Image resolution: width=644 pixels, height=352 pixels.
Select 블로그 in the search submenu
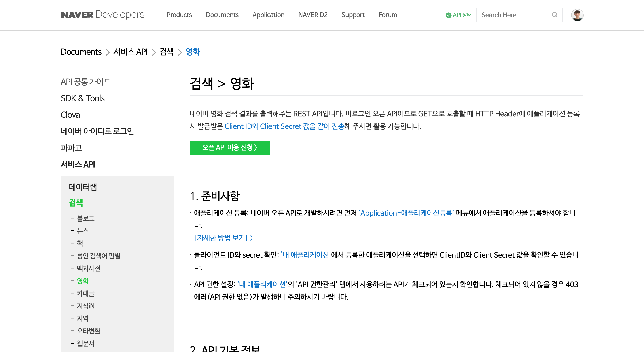85,218
